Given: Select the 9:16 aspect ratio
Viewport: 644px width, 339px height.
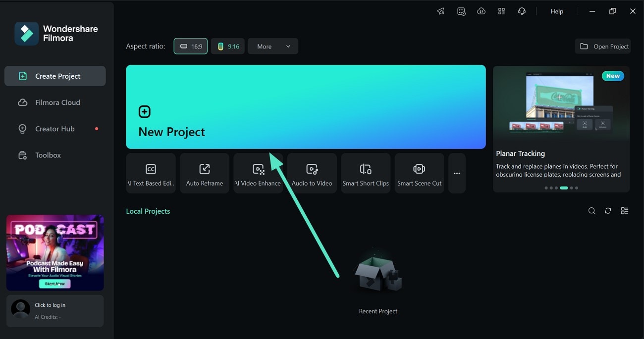Looking at the screenshot, I should pos(228,46).
